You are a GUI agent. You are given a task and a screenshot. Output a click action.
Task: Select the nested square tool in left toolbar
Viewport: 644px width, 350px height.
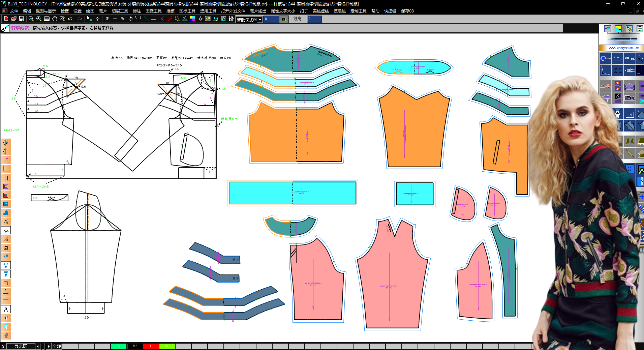(6, 186)
